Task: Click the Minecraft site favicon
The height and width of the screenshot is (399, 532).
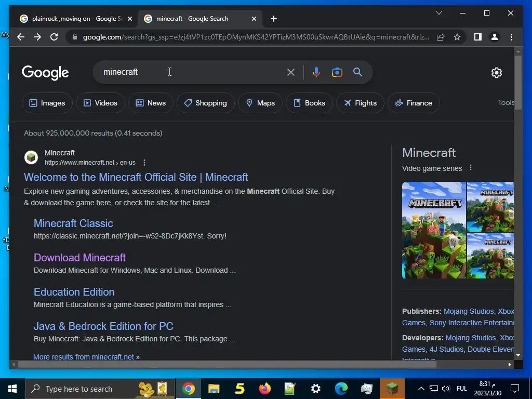Action: pyautogui.click(x=31, y=157)
